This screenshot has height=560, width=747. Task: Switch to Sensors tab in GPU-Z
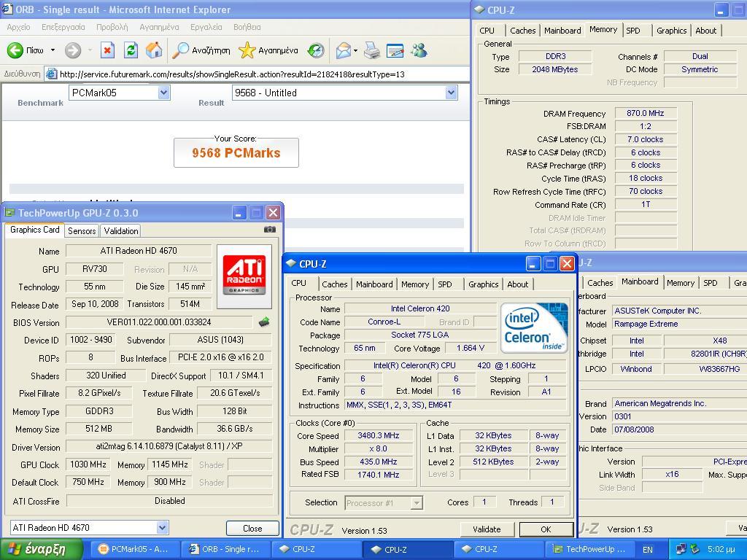[82, 231]
